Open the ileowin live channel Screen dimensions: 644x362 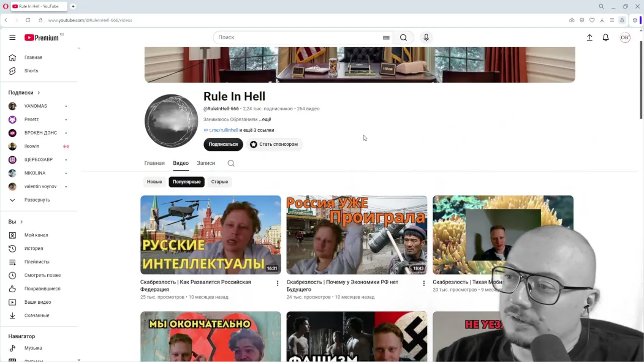click(x=32, y=146)
